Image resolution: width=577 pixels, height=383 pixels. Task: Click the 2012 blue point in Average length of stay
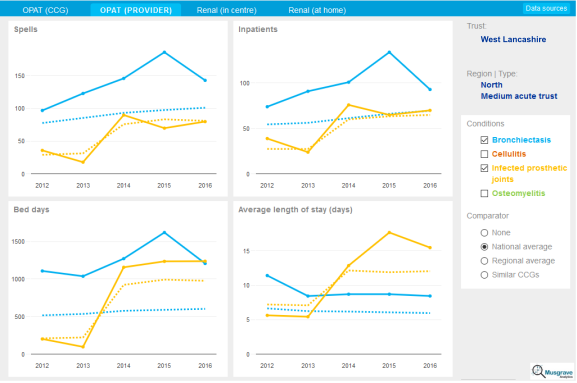(267, 276)
